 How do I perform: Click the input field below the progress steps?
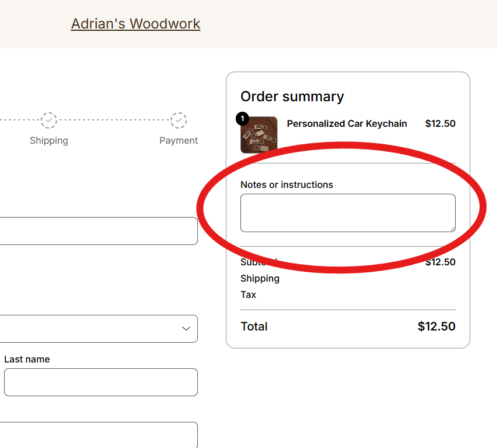coord(98,231)
